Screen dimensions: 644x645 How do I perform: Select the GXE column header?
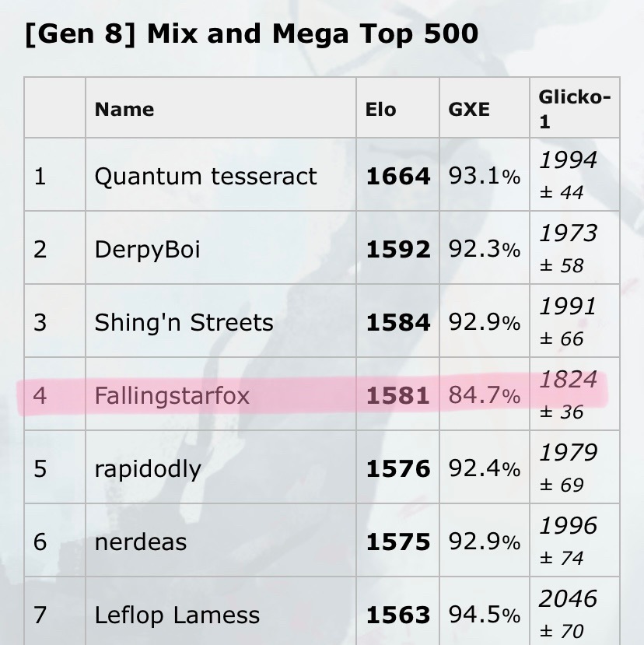[x=469, y=110]
